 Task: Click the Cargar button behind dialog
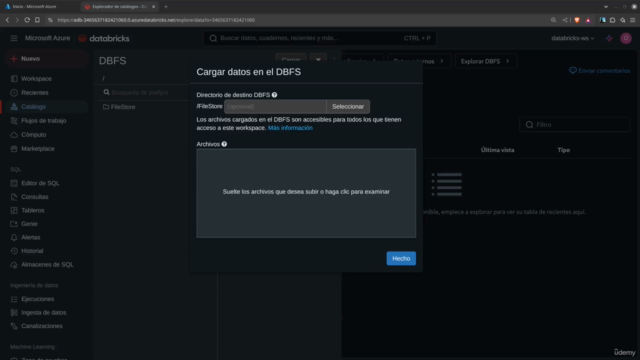[x=291, y=60]
